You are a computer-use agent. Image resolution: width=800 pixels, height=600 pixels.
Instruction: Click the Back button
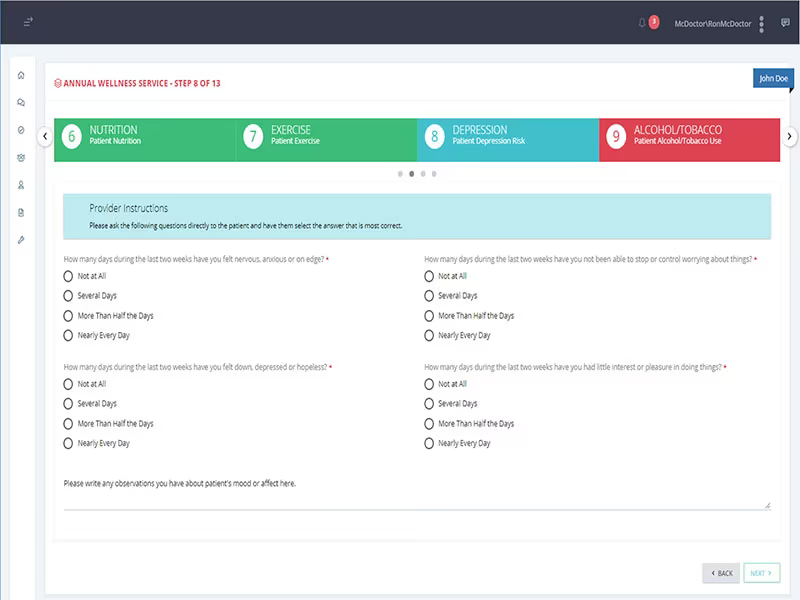(721, 573)
